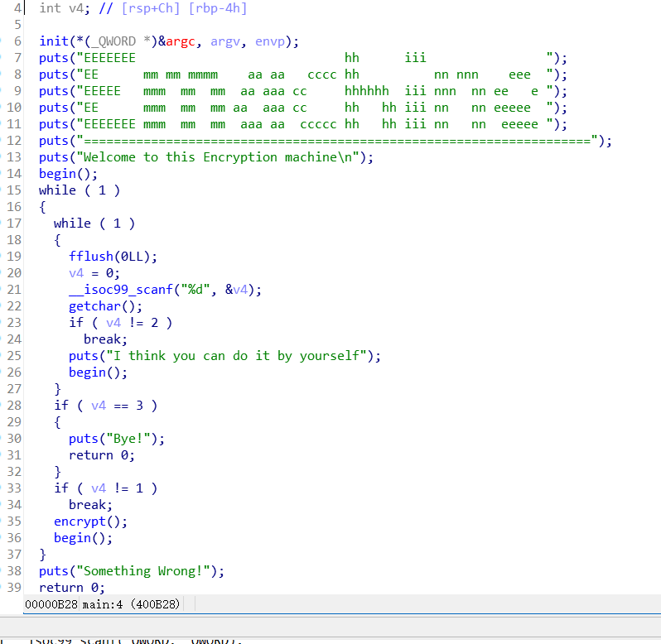
Task: Click the "hhhhhh" banner text on line 9
Action: (x=367, y=91)
